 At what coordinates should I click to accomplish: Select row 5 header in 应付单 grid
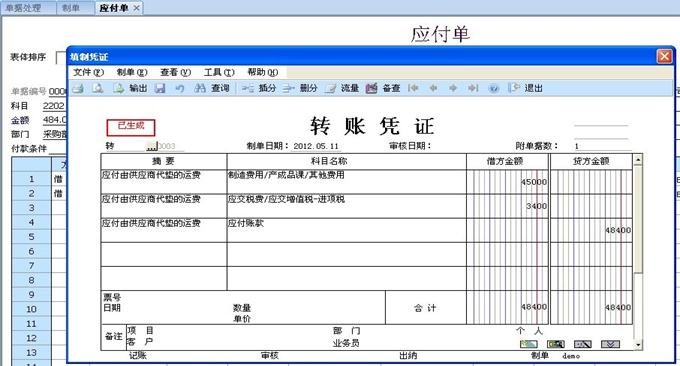(31, 237)
